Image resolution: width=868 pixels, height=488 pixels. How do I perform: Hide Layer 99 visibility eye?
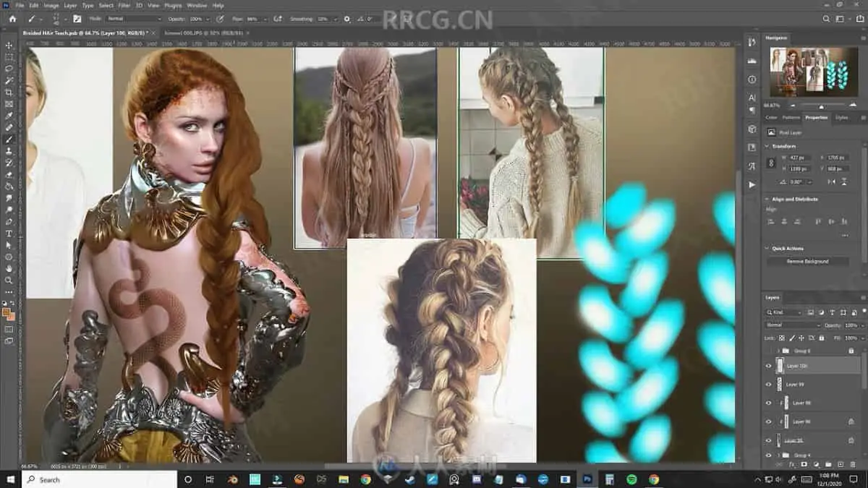click(769, 385)
